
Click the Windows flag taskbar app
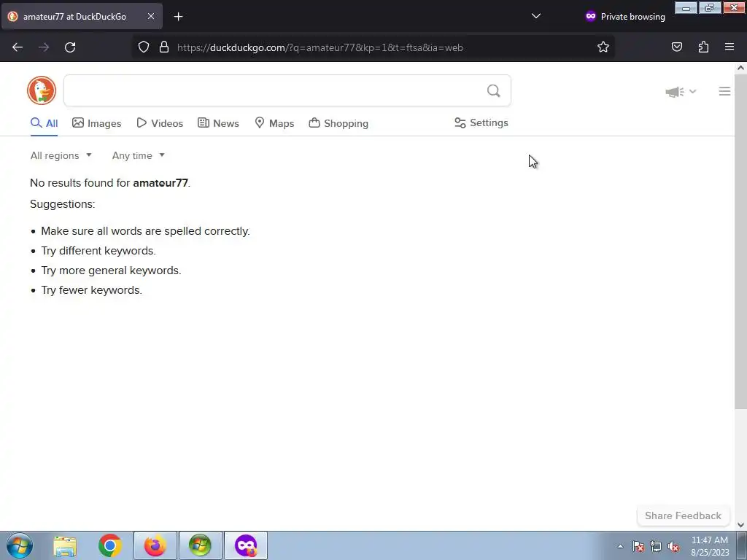[201, 545]
